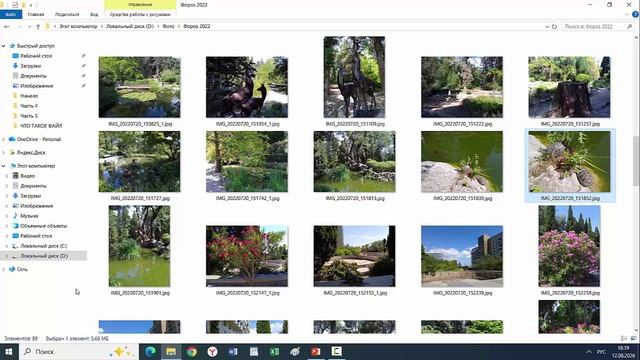The height and width of the screenshot is (360, 640).
Task: Select the tree stump photo IMG_20220720_151257.jpg
Action: [569, 87]
